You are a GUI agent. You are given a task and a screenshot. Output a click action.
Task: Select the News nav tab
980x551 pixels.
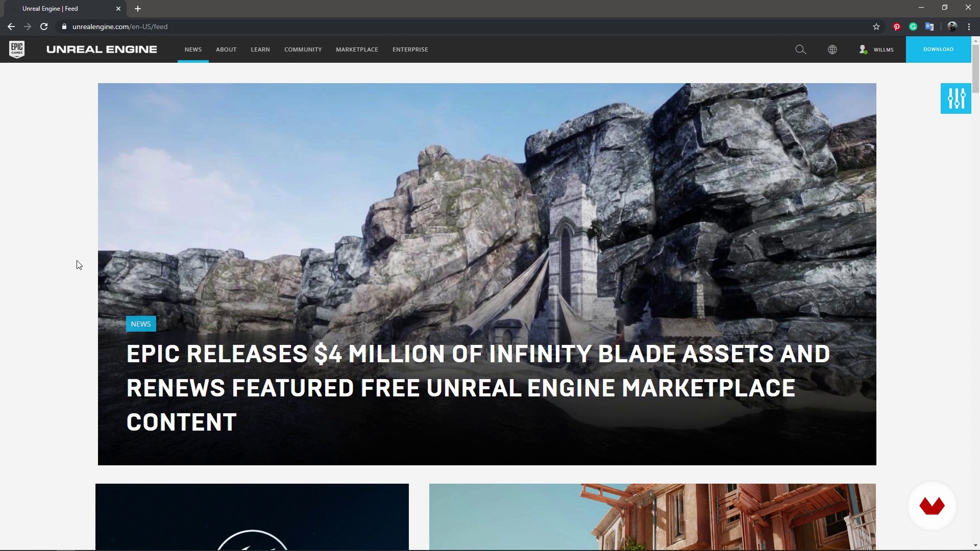tap(193, 49)
